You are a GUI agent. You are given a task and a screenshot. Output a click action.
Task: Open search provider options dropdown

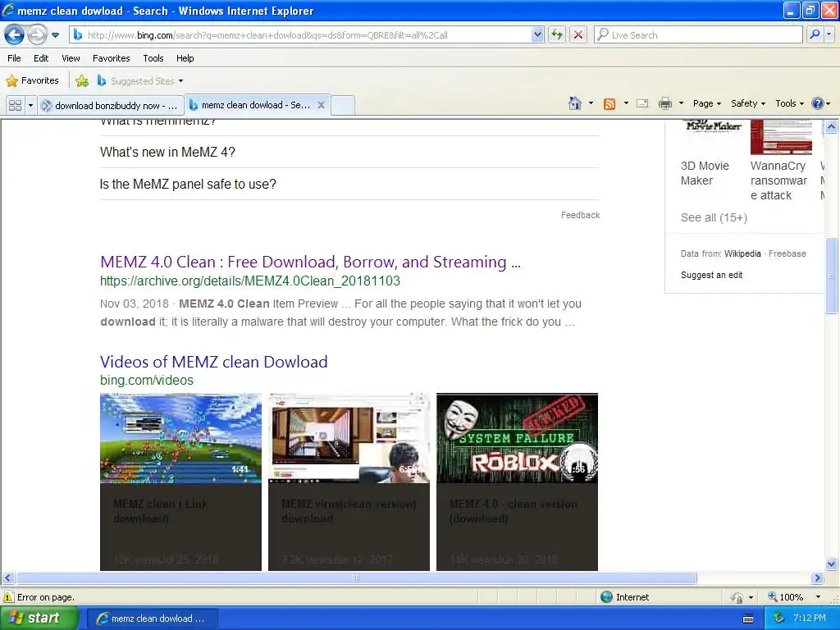point(829,34)
